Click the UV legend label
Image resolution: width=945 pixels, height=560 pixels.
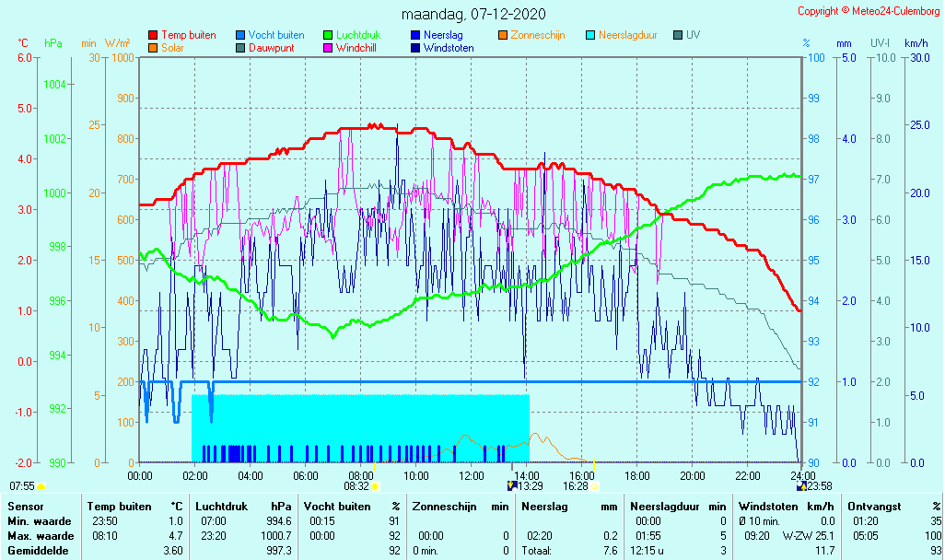pos(694,35)
